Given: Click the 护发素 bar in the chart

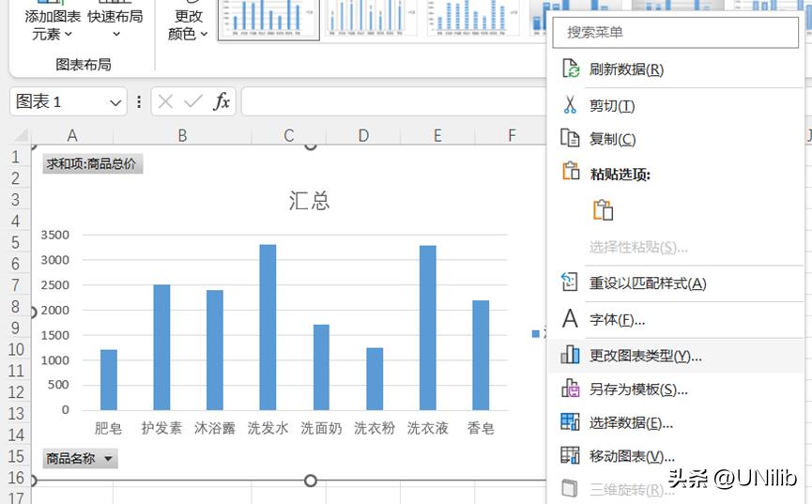Looking at the screenshot, I should (x=161, y=347).
